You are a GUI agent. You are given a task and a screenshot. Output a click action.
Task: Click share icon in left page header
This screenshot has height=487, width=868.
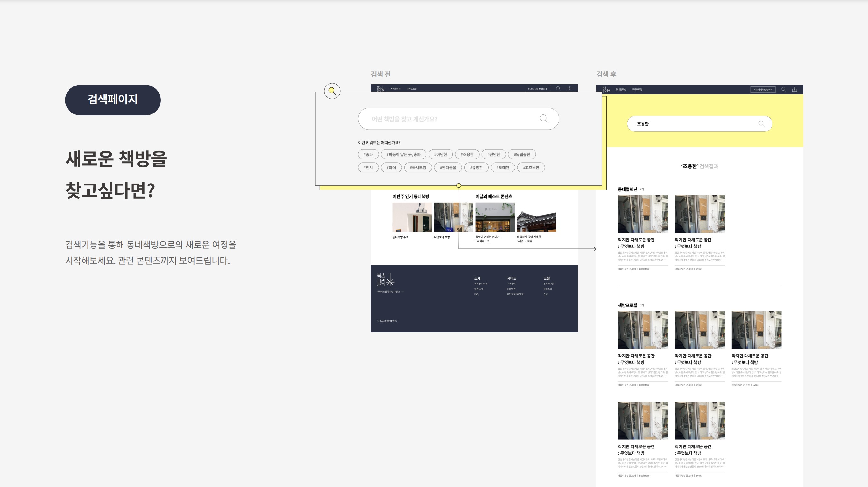(x=569, y=89)
